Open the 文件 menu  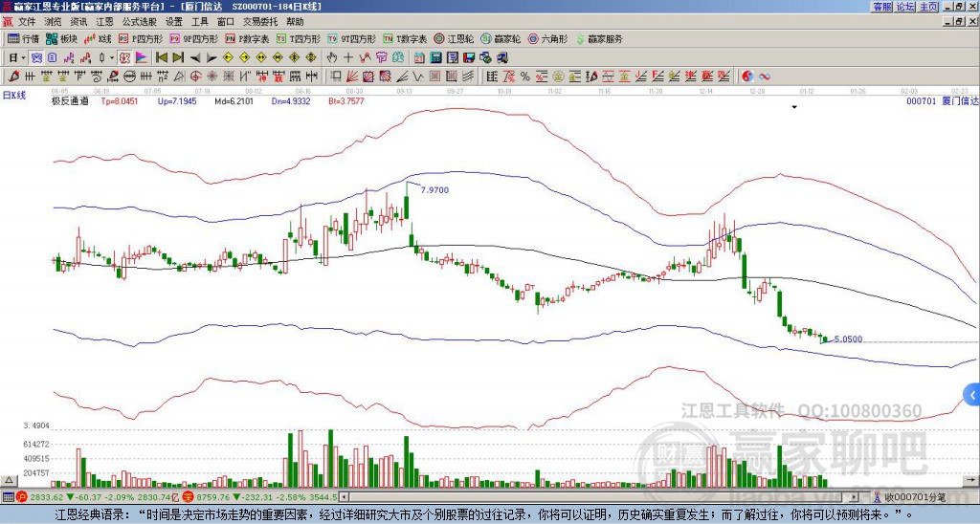point(27,22)
